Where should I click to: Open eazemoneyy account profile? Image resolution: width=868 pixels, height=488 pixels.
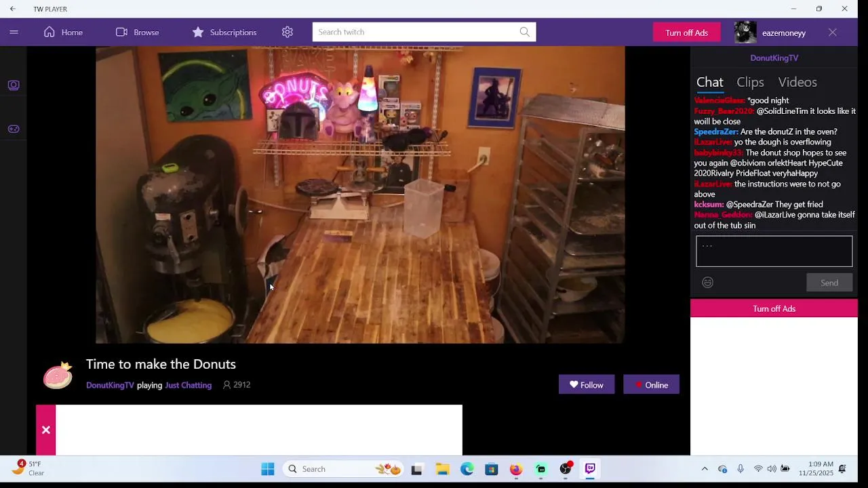click(x=784, y=33)
